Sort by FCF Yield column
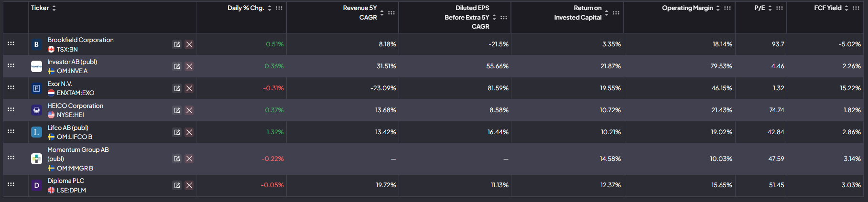 tap(846, 8)
